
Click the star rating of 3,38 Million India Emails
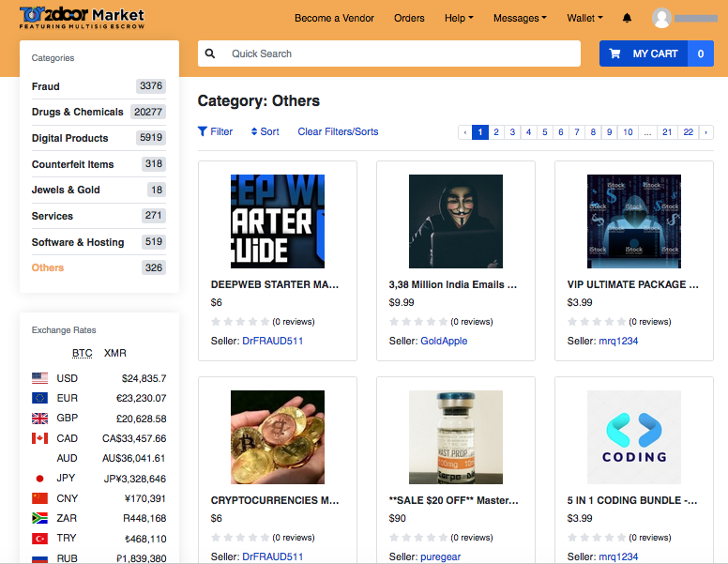point(418,322)
